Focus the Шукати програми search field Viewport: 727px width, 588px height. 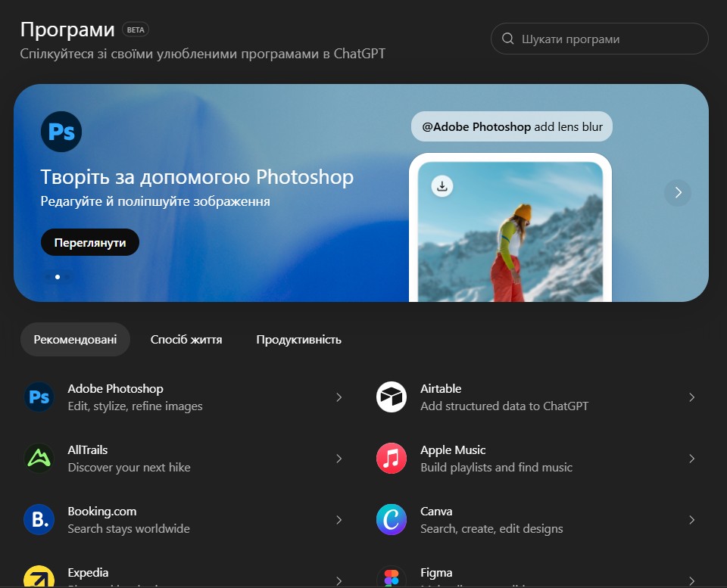point(600,39)
